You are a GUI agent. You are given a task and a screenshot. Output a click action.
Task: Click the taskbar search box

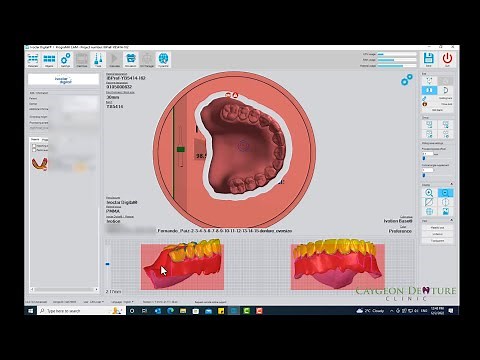[x=81, y=311]
